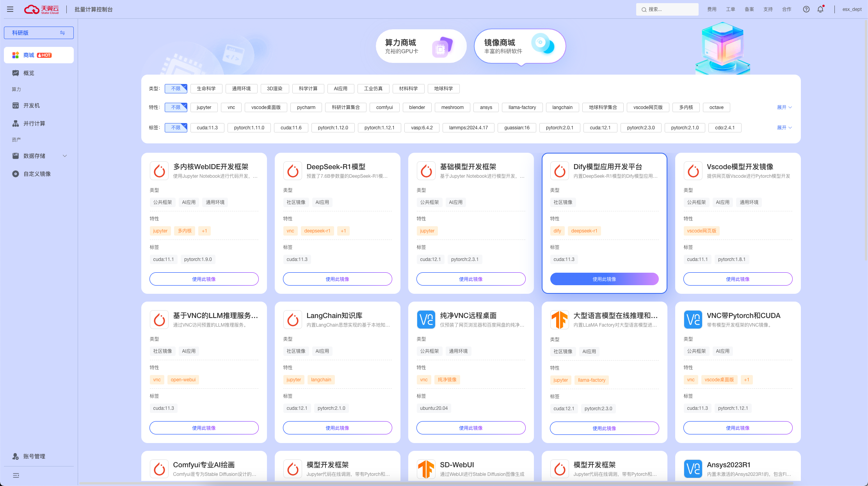Click the 概览 chart icon
The image size is (868, 486).
[x=16, y=73]
